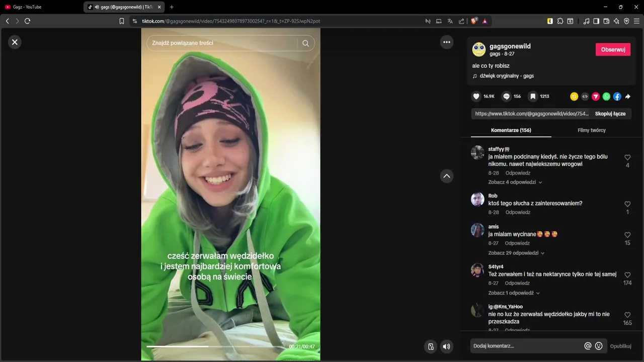
Task: Open a new browser tab
Action: tap(172, 7)
